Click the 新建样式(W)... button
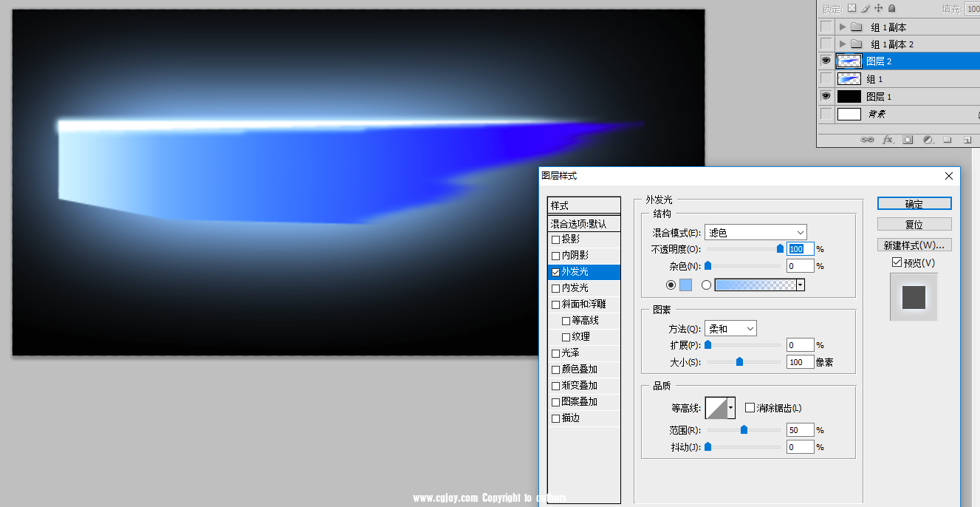Viewport: 980px width, 507px height. coord(914,245)
